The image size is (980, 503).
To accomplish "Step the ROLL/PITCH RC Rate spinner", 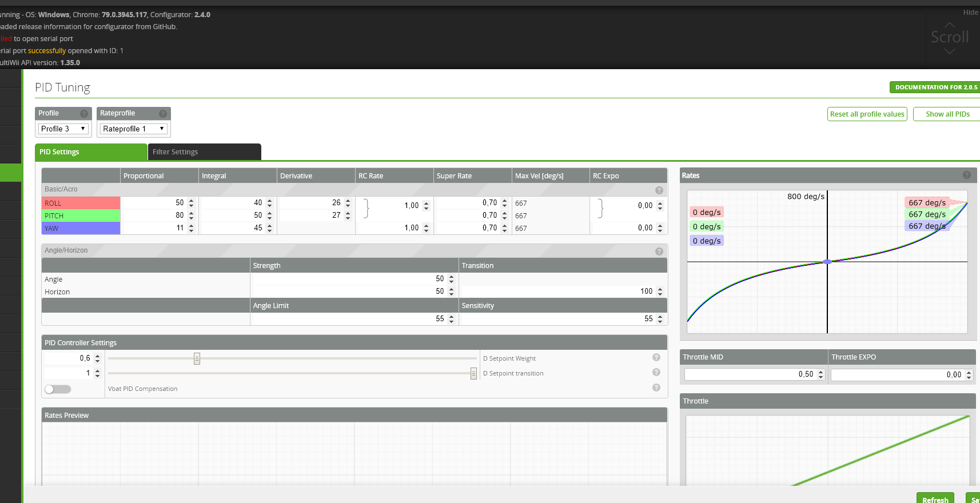I will (426, 206).
